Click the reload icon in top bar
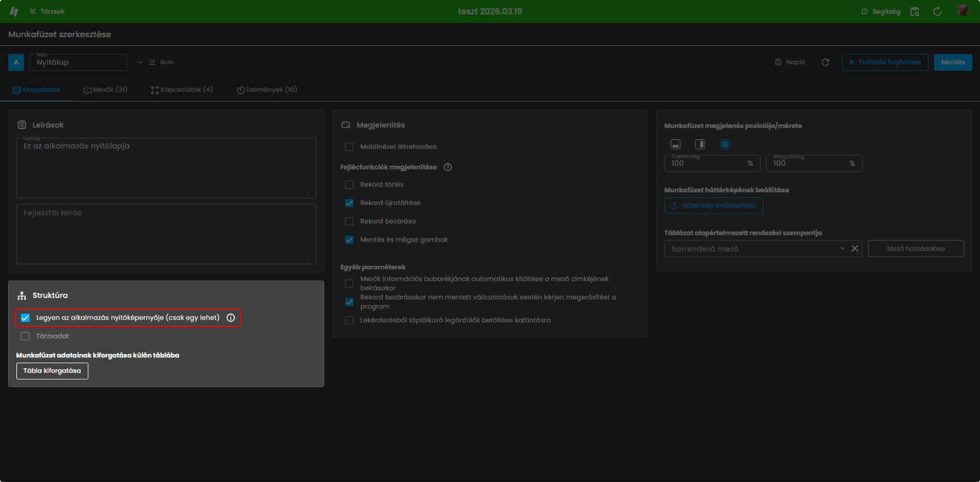Screen dimensions: 980x482 (937, 12)
